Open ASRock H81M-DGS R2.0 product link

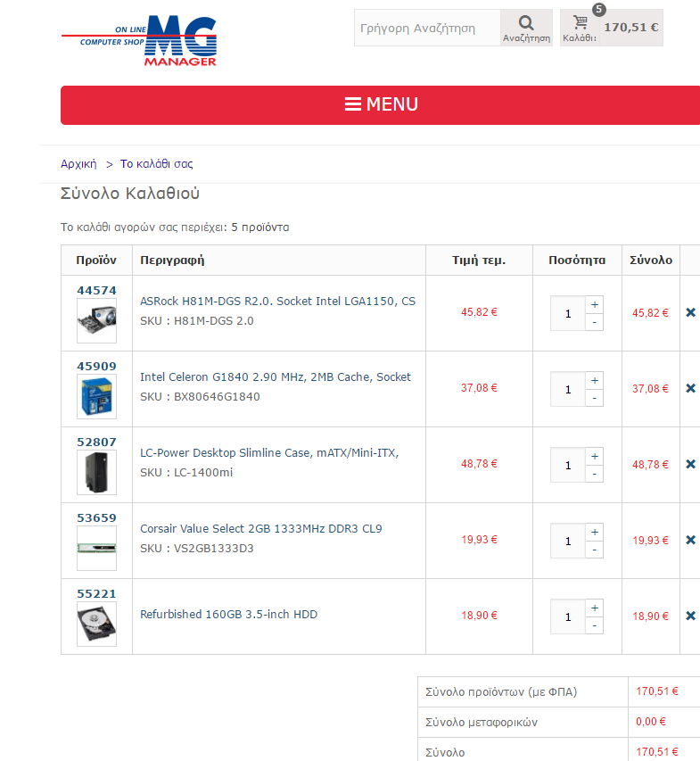point(277,302)
